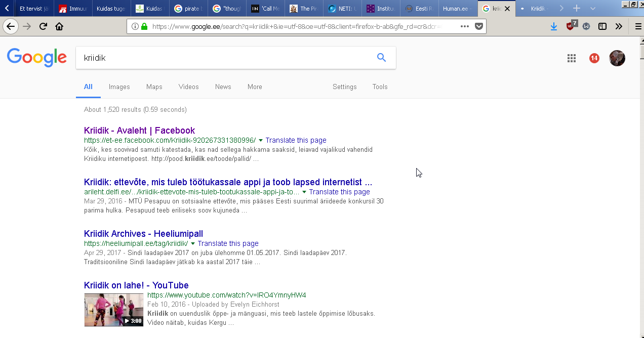This screenshot has height=338, width=644.
Task: Click the blue search magnifier button
Action: coord(381,58)
